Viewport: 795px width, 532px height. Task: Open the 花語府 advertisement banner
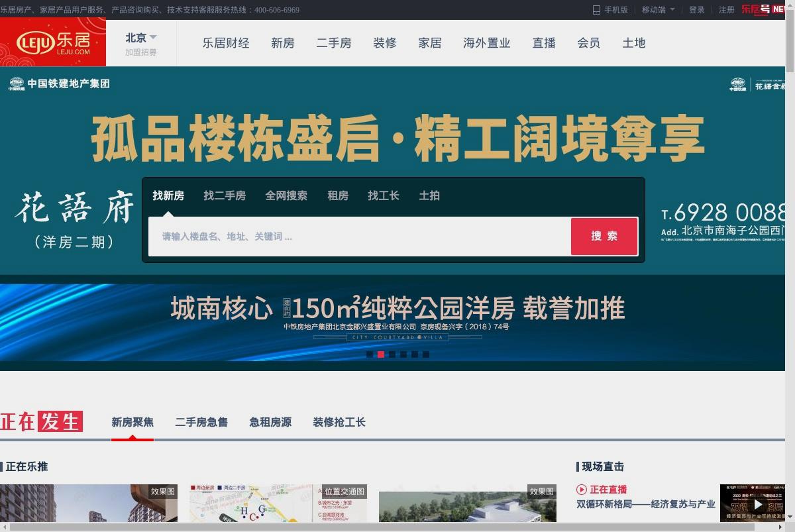393,171
